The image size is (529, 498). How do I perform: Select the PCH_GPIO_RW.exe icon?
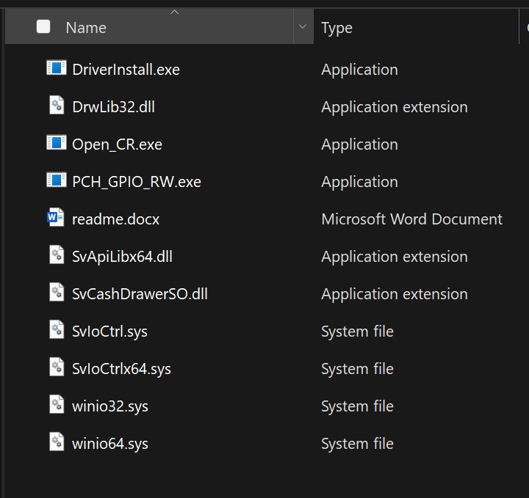pos(56,181)
